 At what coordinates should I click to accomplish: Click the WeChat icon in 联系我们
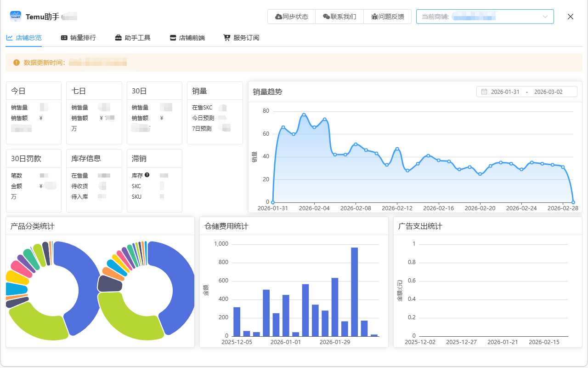coord(326,17)
